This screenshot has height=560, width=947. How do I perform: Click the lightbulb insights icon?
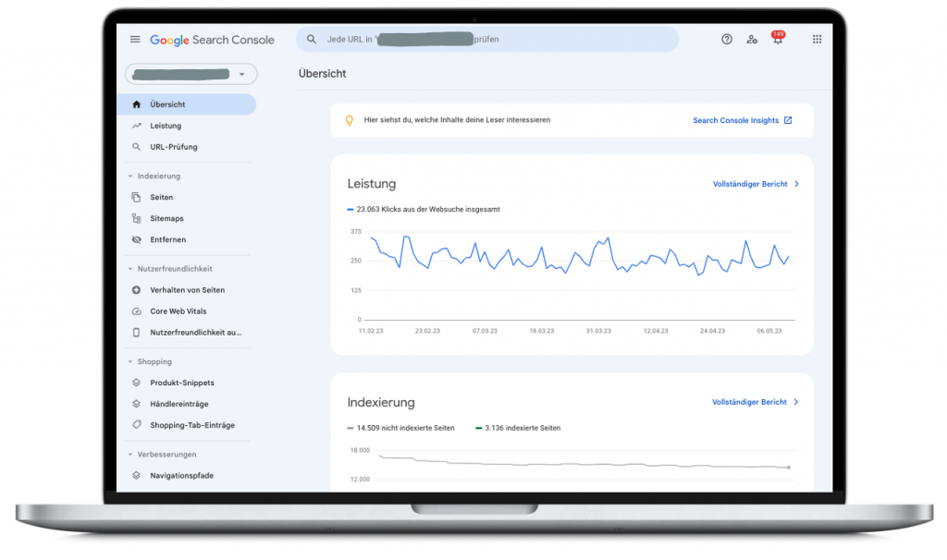click(x=350, y=120)
